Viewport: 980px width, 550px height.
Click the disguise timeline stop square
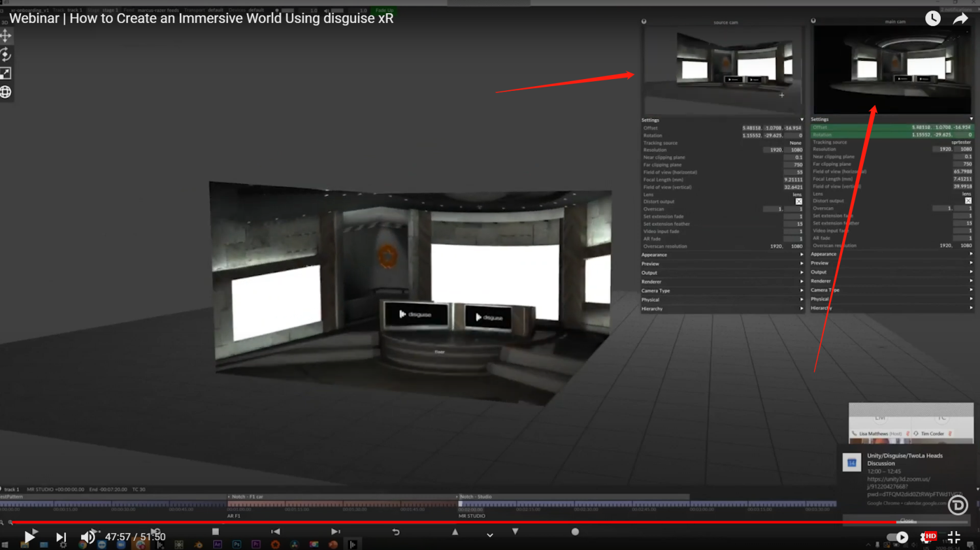[216, 532]
